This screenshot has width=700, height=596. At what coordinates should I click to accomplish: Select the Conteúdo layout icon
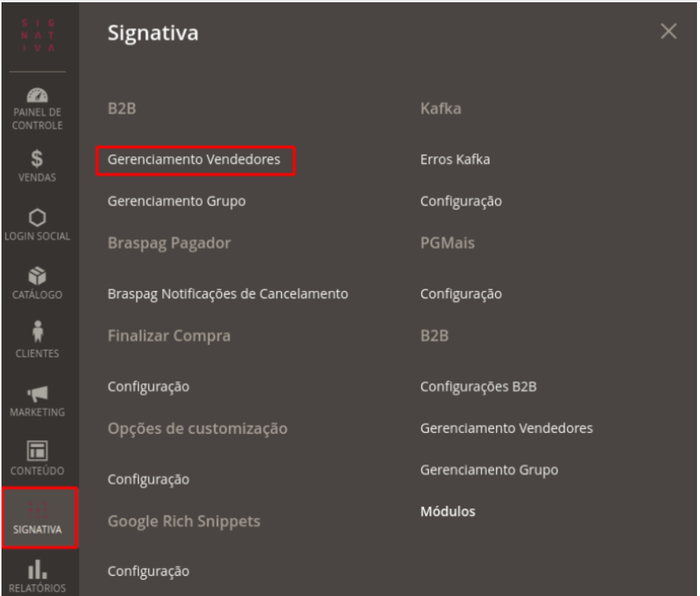pos(37,449)
